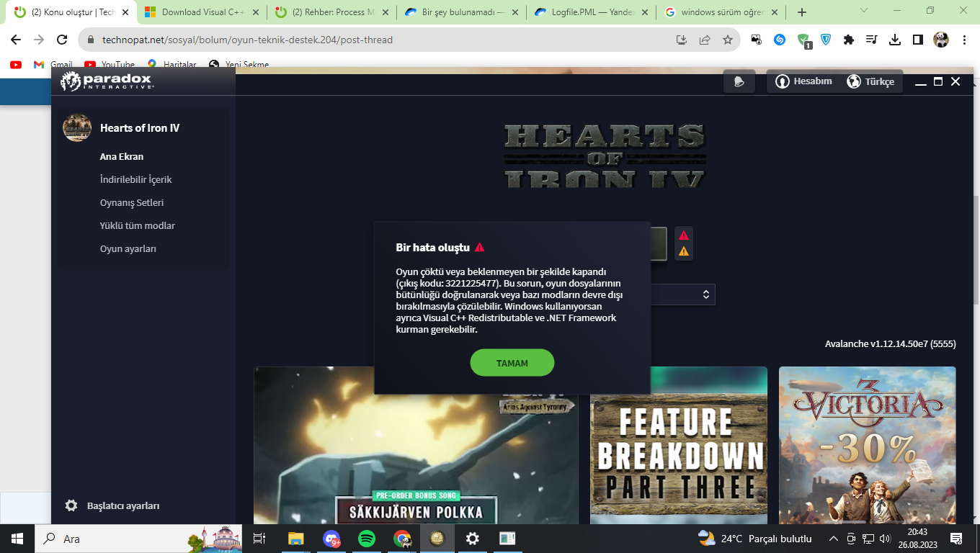This screenshot has height=553, width=980.
Task: Open the Yeni Sekme bookmark
Action: [x=239, y=64]
